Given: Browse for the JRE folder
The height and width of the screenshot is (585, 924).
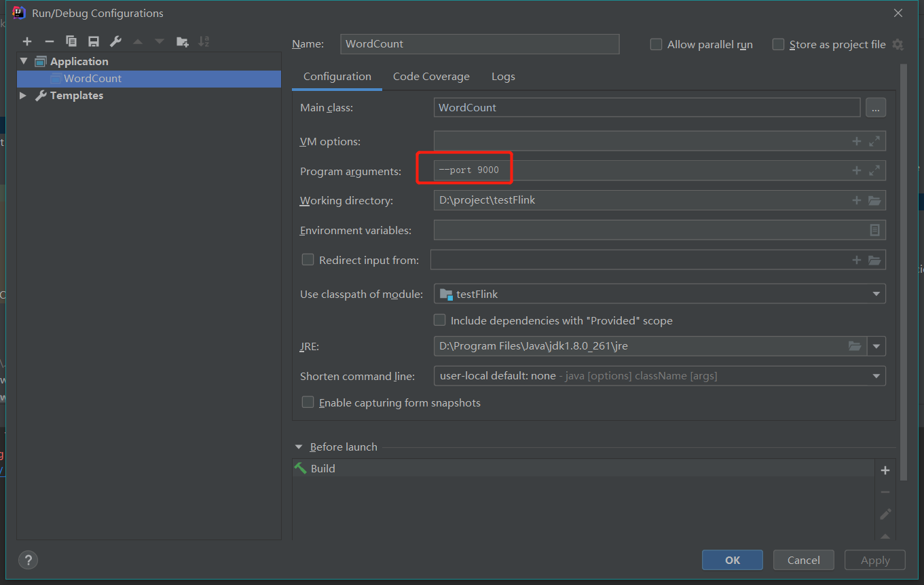Looking at the screenshot, I should click(855, 346).
